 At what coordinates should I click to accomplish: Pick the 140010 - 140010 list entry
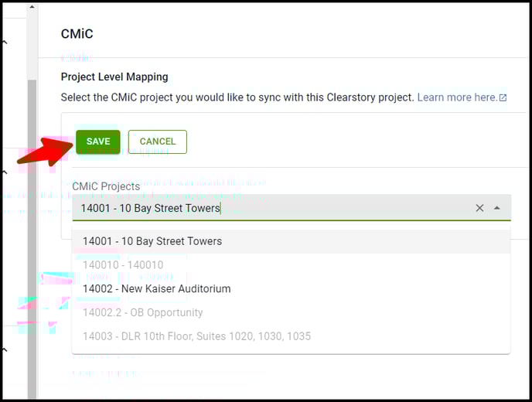point(123,265)
